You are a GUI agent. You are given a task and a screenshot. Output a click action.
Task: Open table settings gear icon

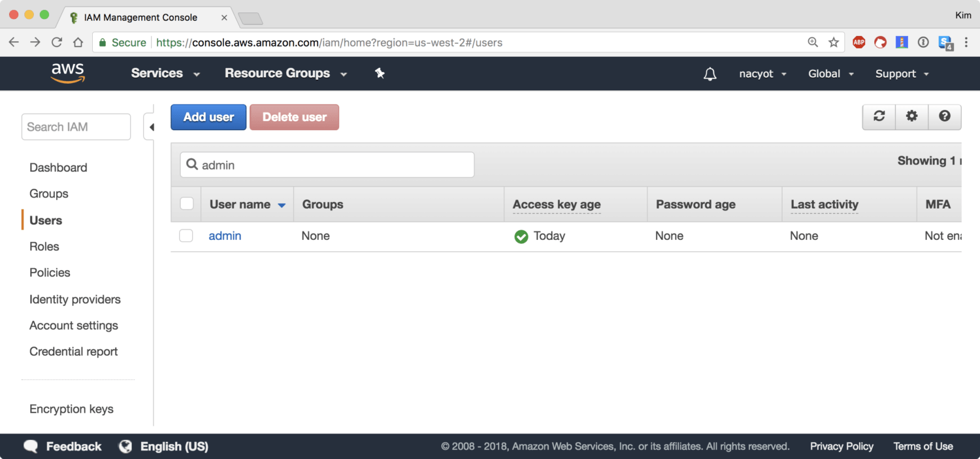(911, 116)
